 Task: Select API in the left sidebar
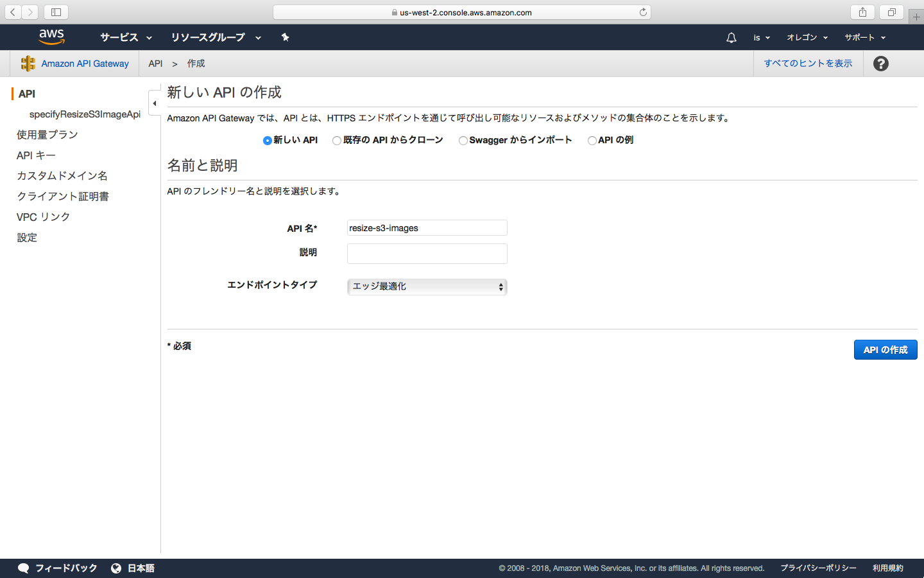[27, 94]
